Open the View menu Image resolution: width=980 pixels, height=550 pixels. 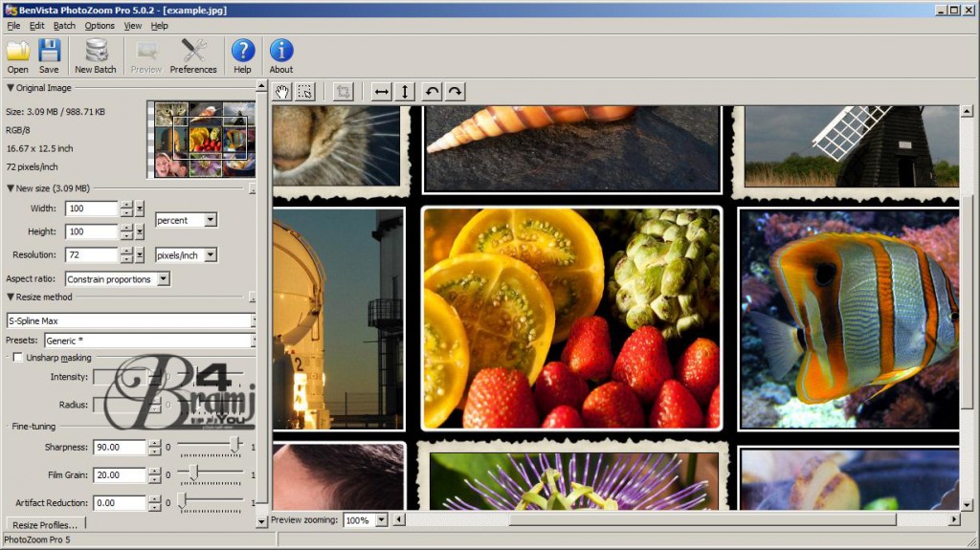click(x=132, y=26)
